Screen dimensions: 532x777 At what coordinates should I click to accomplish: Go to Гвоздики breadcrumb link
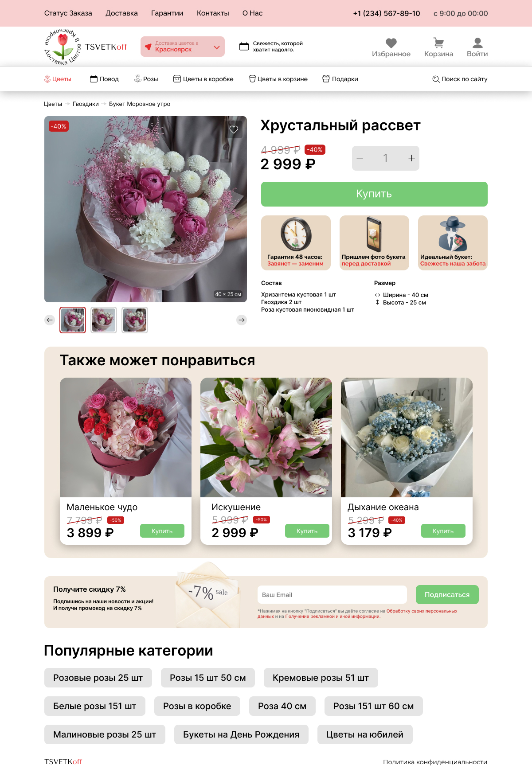point(86,104)
